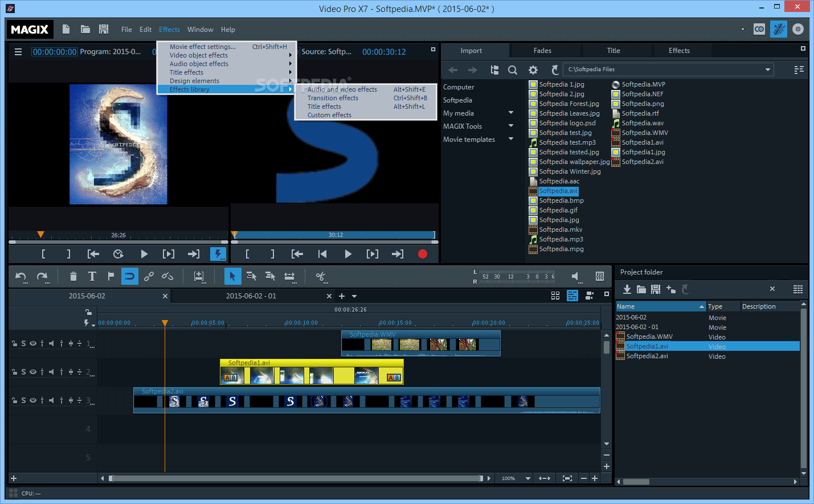Screen dimensions: 814x504
Task: Expand the My media dropdown arrow
Action: click(511, 113)
